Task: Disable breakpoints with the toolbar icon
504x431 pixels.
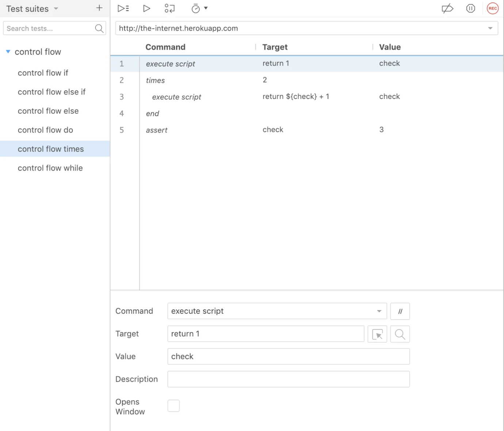Action: tap(447, 8)
